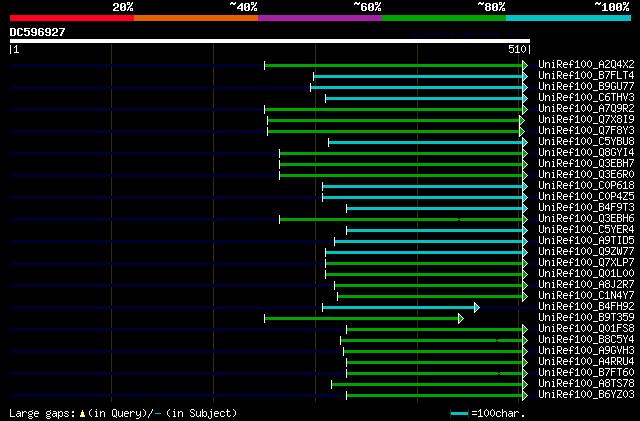Open hit UniRef100_A7Q9R2

tap(586, 109)
